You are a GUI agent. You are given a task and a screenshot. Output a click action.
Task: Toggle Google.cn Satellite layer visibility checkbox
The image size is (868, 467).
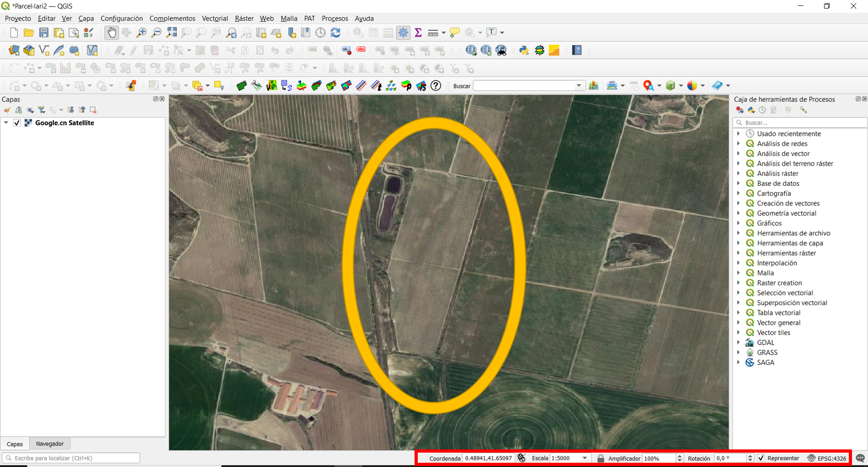(x=17, y=123)
